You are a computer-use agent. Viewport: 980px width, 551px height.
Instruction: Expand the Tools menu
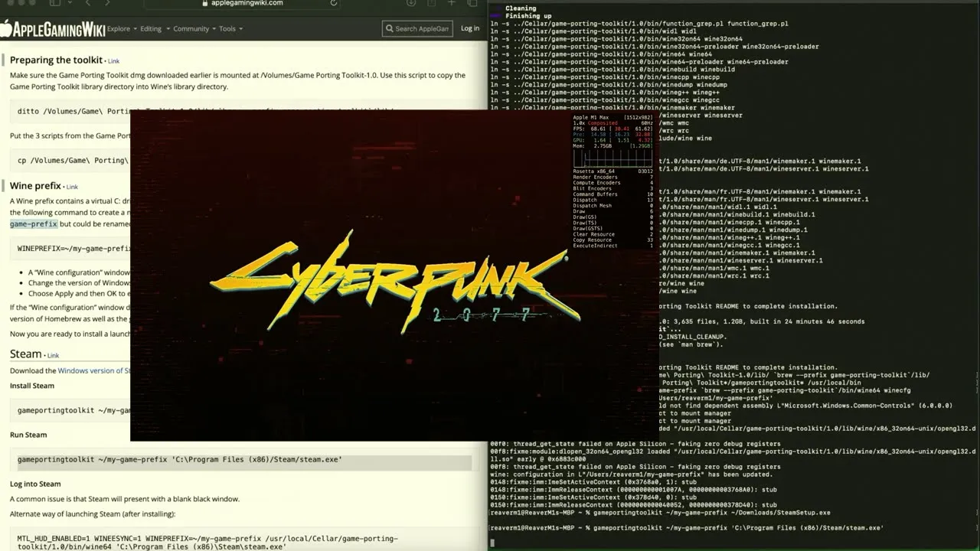[230, 29]
